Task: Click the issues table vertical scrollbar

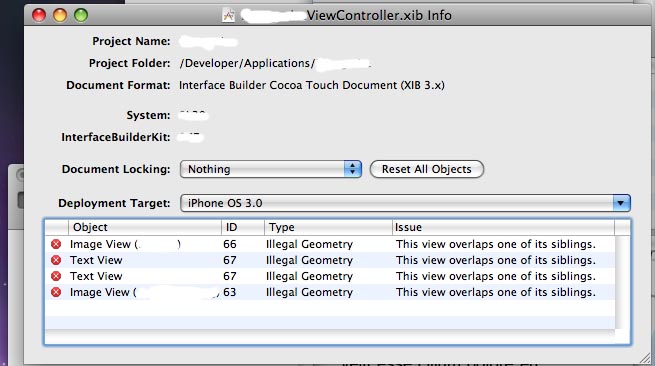Action: 622,282
